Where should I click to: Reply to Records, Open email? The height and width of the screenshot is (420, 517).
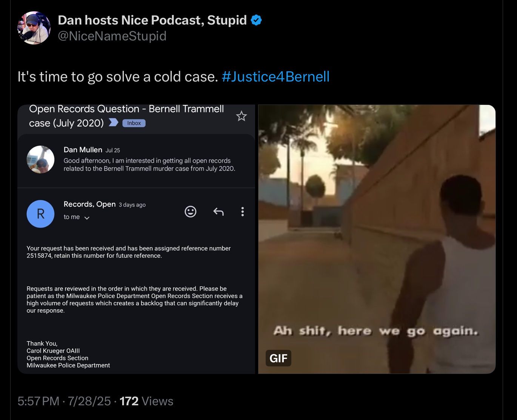coord(218,212)
